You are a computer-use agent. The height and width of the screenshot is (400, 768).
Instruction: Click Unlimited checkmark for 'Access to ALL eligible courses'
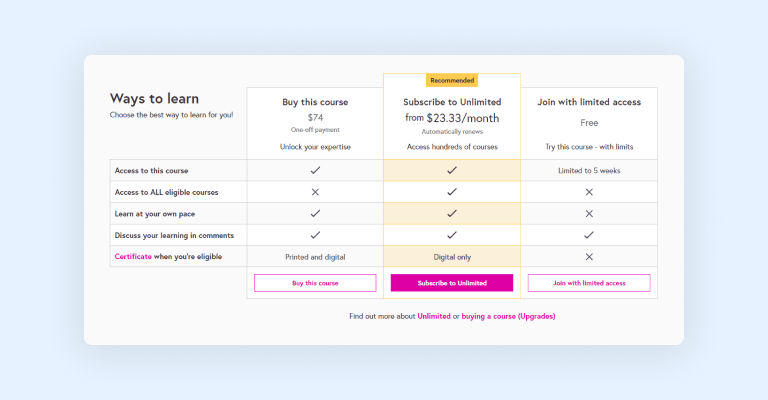pyautogui.click(x=452, y=192)
